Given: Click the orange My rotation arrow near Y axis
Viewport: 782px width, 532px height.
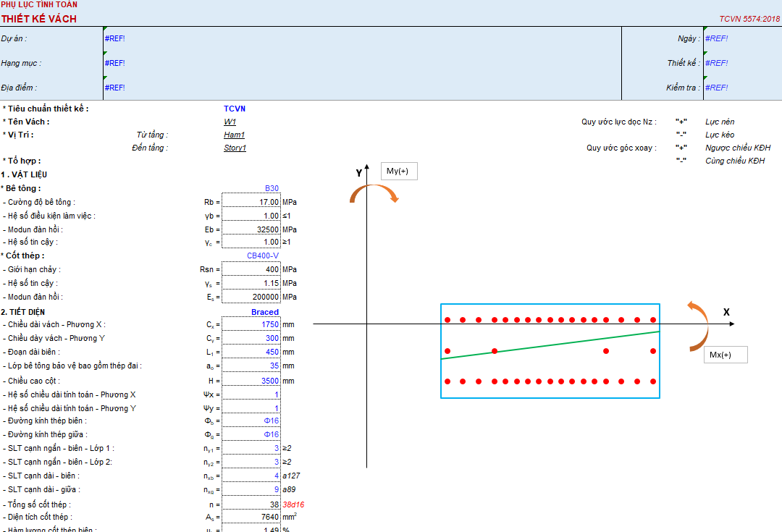Looking at the screenshot, I should [374, 193].
